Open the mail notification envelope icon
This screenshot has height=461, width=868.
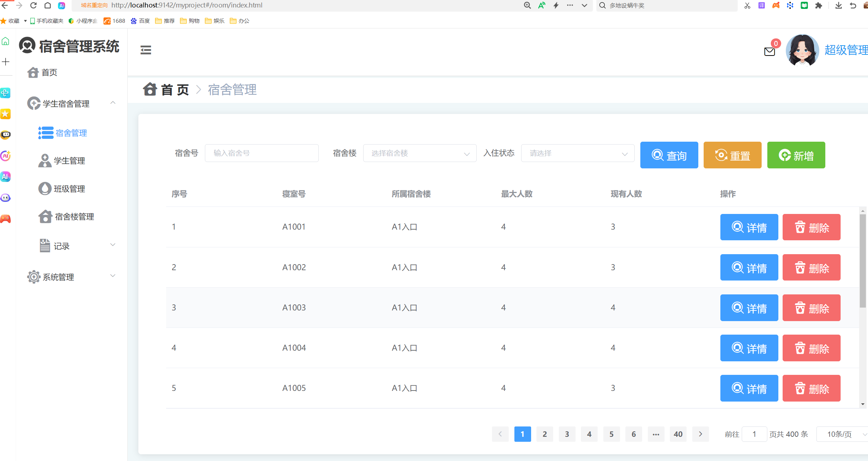coord(769,51)
